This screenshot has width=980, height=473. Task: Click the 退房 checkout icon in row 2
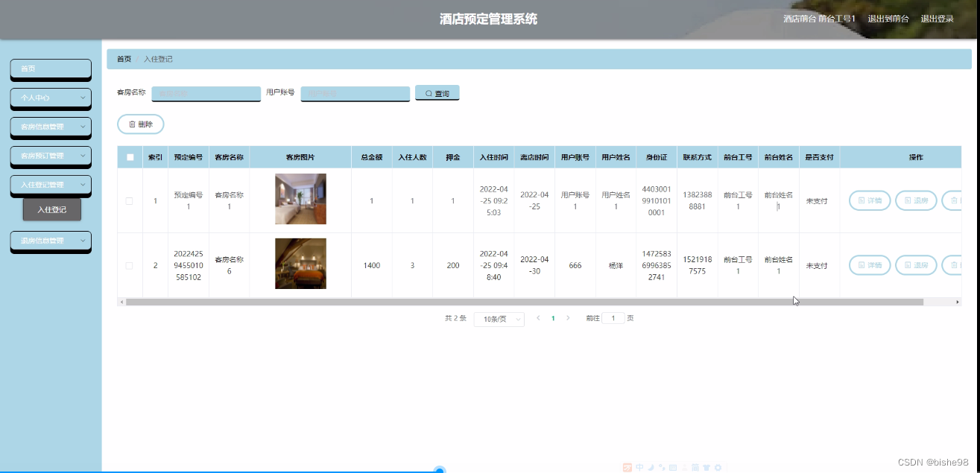(907, 264)
